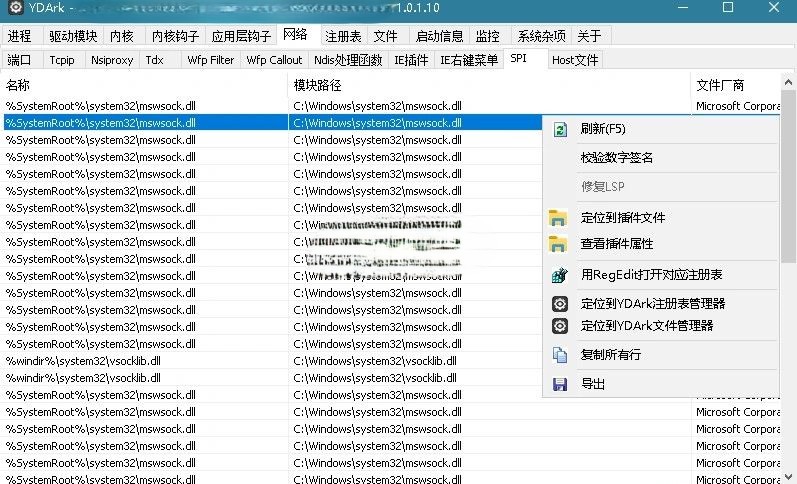The image size is (797, 484).
Task: Switch to the Ndis处理函数 sub-tab
Action: [348, 60]
